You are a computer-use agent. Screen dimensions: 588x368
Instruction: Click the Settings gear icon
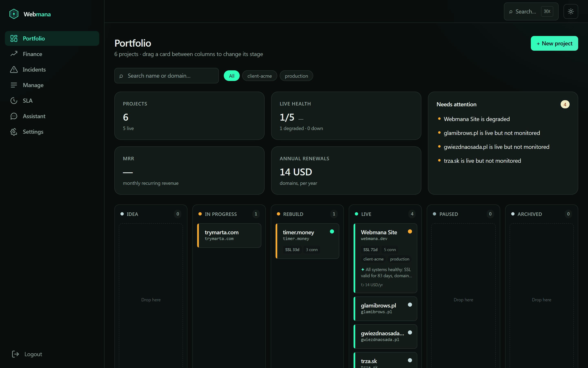pyautogui.click(x=14, y=132)
